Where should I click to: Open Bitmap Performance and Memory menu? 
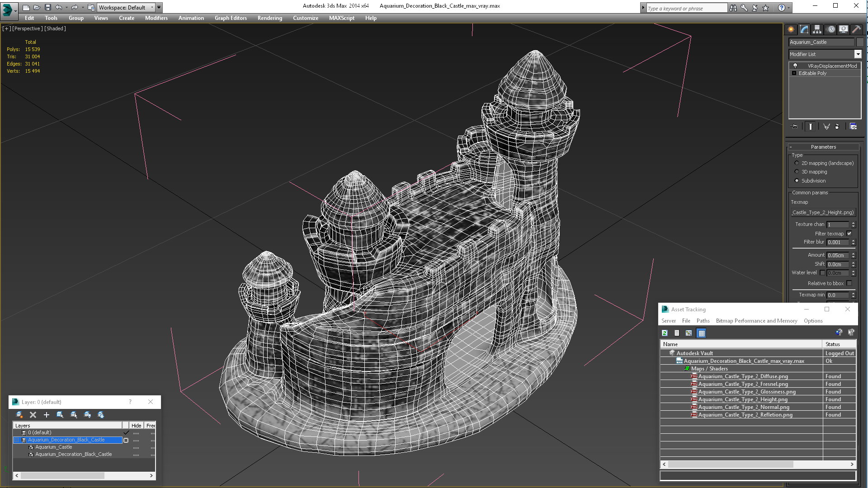tap(756, 321)
